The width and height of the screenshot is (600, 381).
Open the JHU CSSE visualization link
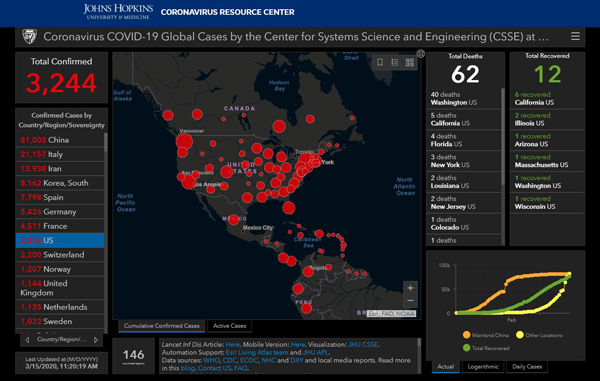pyautogui.click(x=363, y=344)
